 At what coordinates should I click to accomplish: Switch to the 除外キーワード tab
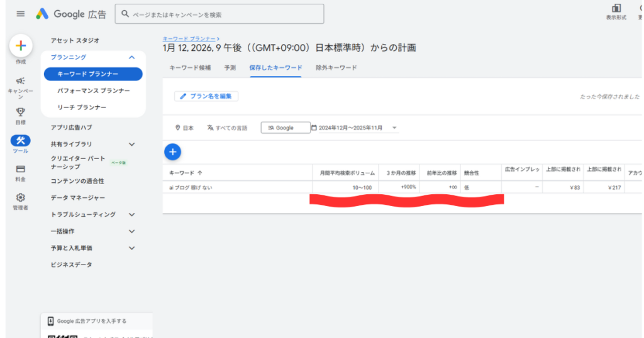[x=336, y=68]
